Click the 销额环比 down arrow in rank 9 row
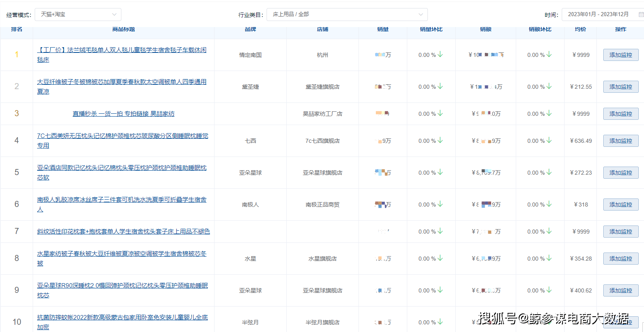Screen dimensions: 644x332 549,290
